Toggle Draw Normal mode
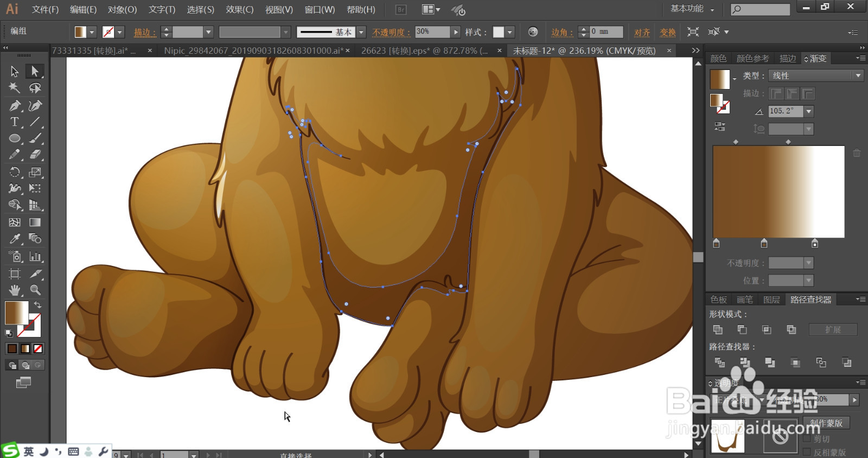868x458 pixels. pos(12,365)
